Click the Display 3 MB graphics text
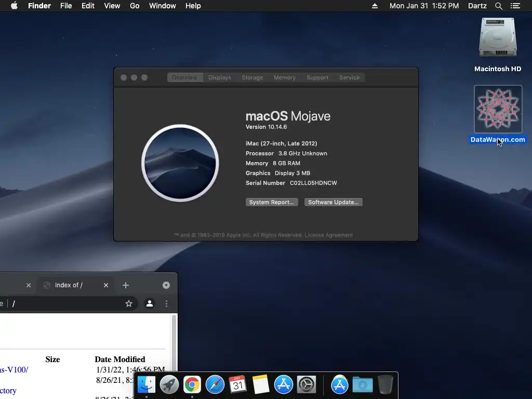Image resolution: width=532 pixels, height=399 pixels. click(x=292, y=173)
